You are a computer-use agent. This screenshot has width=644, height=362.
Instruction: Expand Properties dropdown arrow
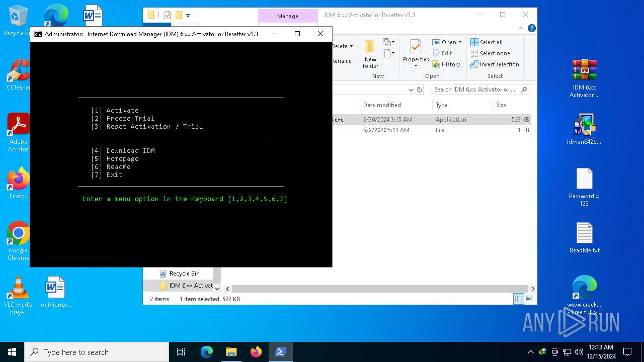click(x=416, y=66)
